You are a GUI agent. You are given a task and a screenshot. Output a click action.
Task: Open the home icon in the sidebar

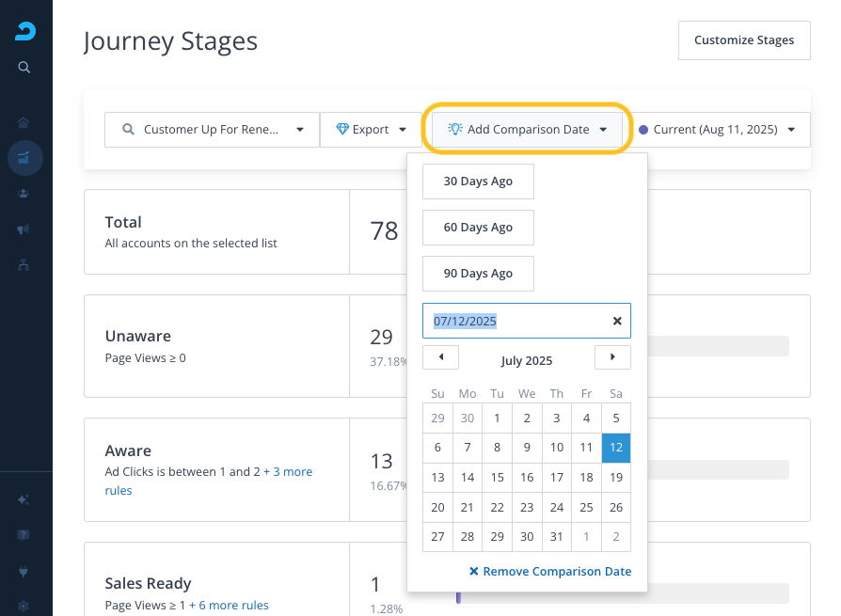click(x=24, y=122)
